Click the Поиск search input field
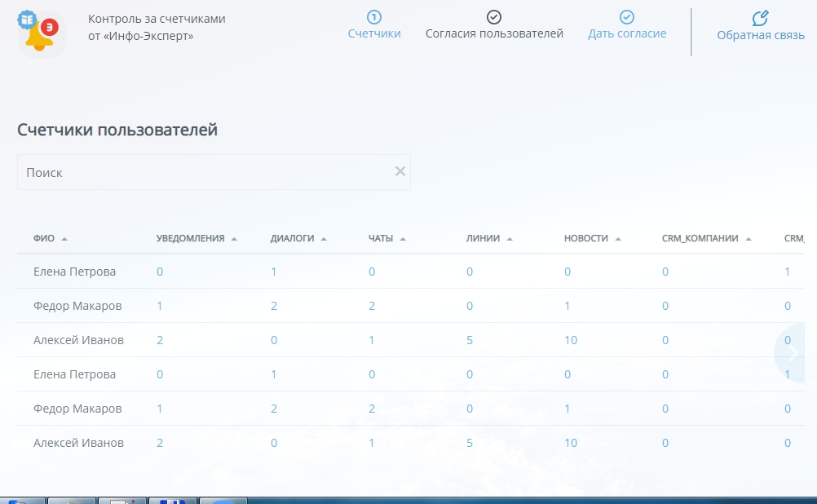 tap(204, 172)
